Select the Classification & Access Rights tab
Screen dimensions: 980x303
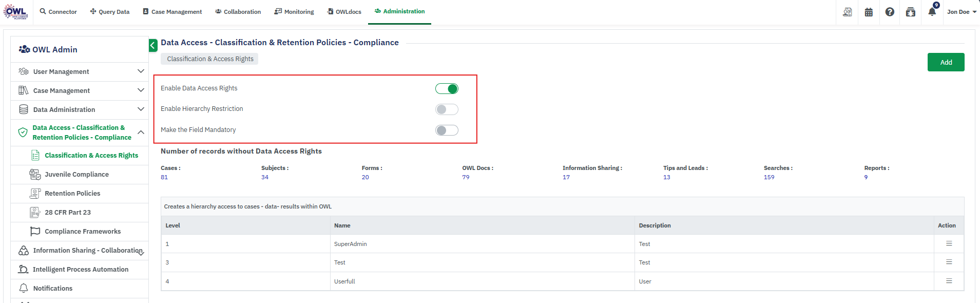coord(210,59)
